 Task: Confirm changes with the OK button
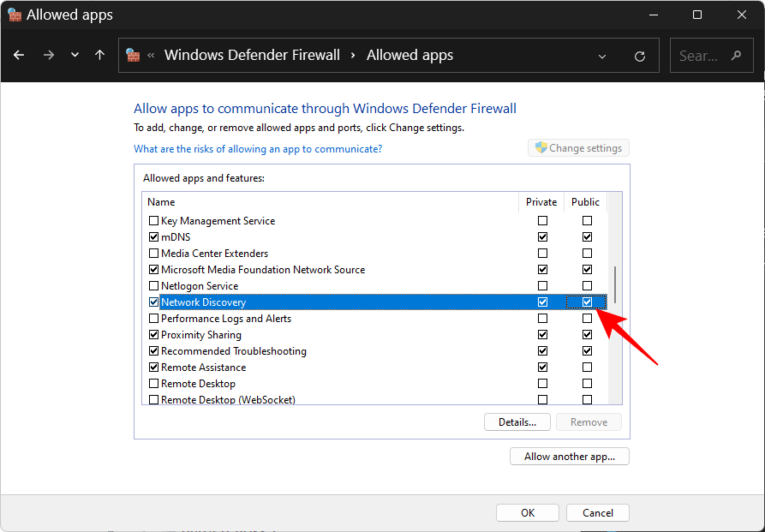coord(527,512)
